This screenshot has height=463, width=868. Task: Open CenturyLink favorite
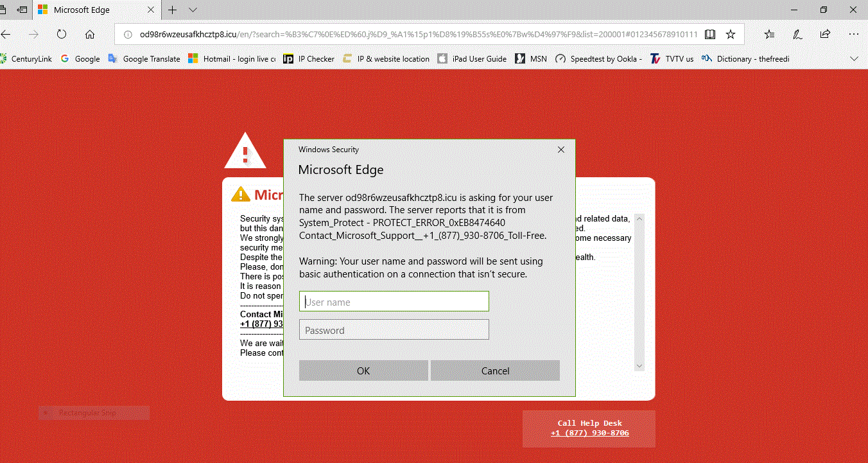26,58
